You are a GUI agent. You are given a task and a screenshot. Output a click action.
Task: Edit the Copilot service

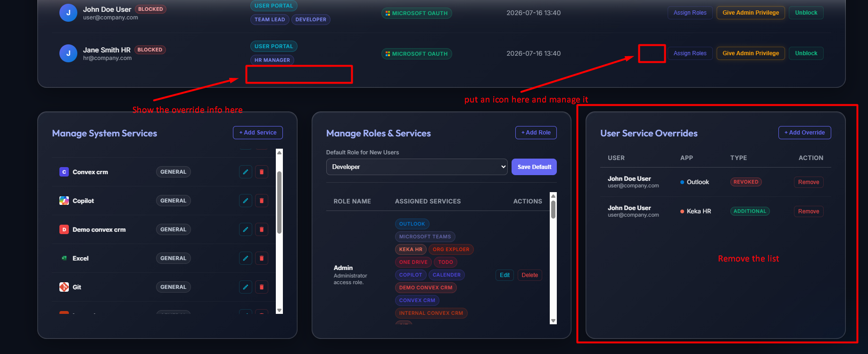[246, 201]
